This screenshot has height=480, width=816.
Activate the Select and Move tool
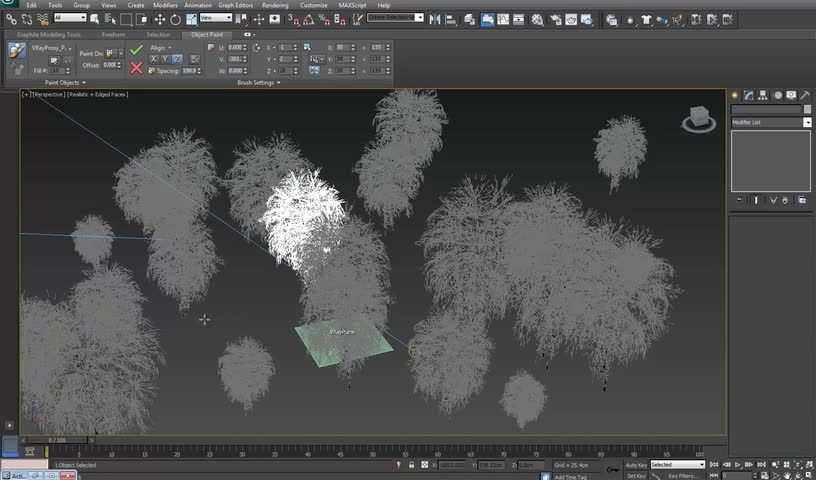tap(161, 18)
